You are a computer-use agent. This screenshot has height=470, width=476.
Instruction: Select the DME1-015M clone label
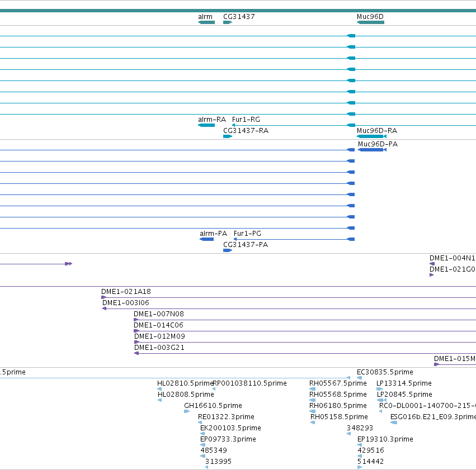point(455,359)
